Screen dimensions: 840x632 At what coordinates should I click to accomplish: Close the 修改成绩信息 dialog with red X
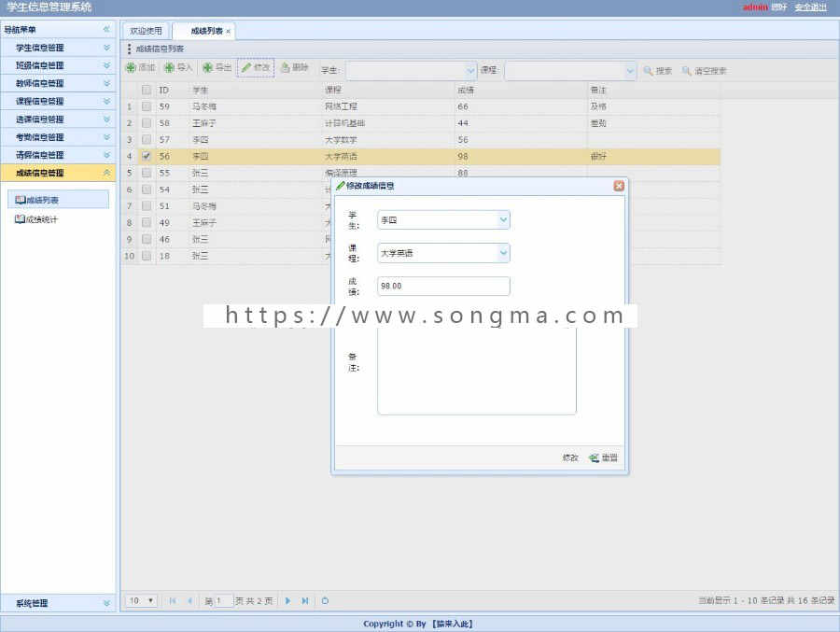tap(619, 186)
